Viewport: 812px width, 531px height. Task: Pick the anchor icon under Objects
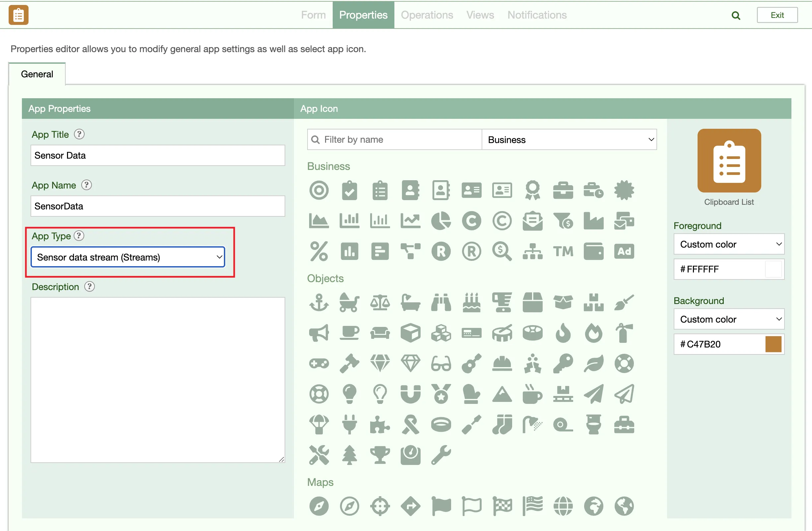pos(319,302)
